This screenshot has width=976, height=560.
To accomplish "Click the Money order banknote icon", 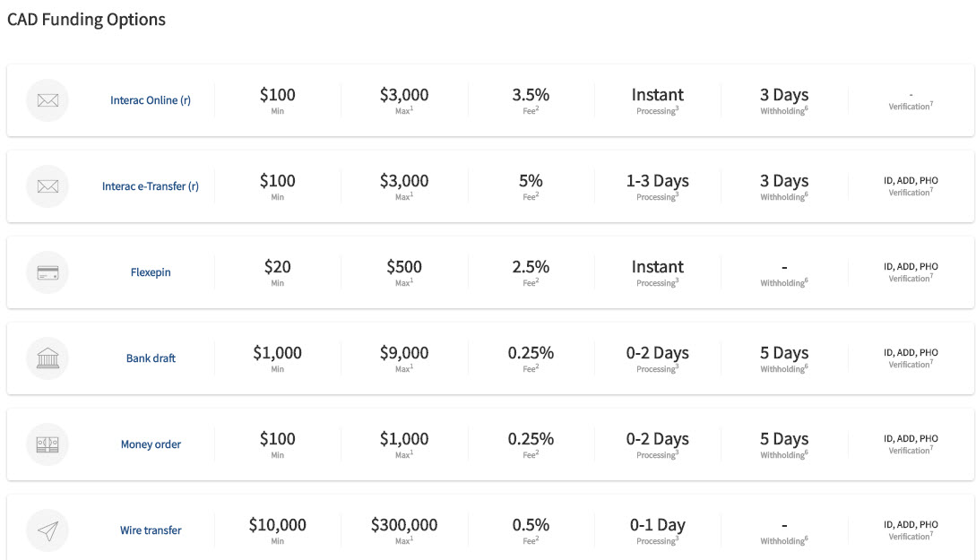I will (x=48, y=444).
